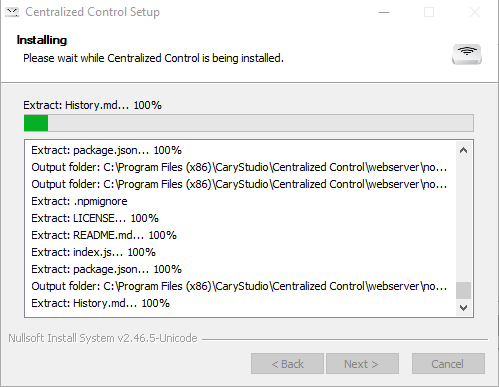Select the first Extract: package.json log line
Screen dimensions: 499x387
(106, 150)
